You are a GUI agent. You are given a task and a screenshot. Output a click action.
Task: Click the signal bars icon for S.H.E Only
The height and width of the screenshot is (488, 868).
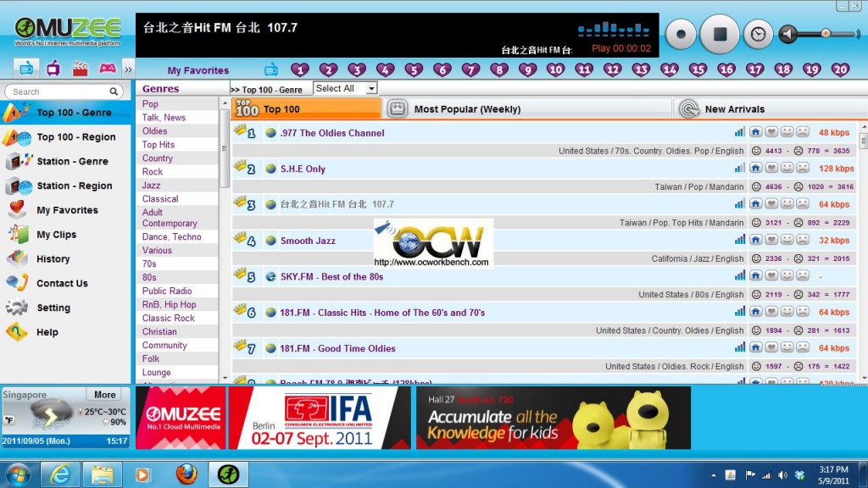[x=739, y=169]
